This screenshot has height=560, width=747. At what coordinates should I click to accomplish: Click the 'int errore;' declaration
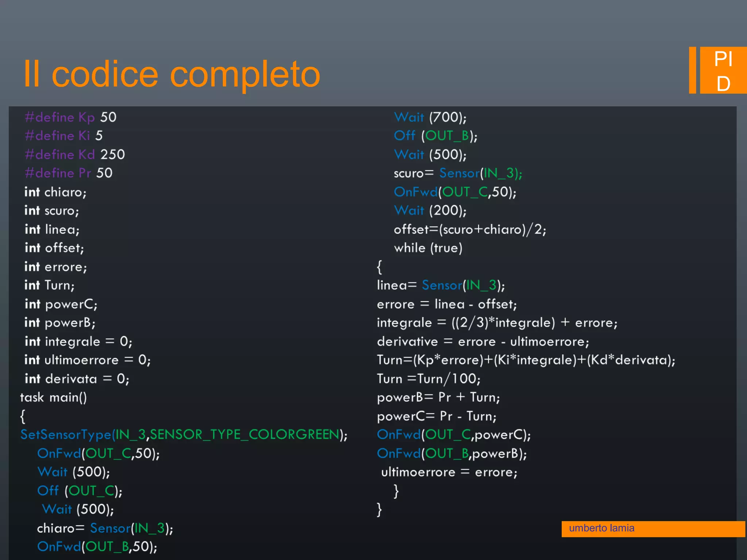tap(56, 267)
